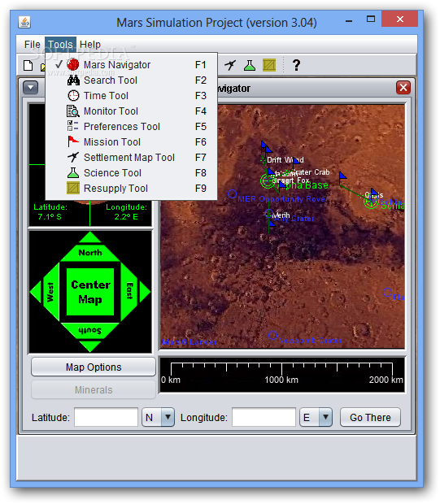Click the red Mars globe menu icon
The image size is (440, 504).
coord(73,64)
